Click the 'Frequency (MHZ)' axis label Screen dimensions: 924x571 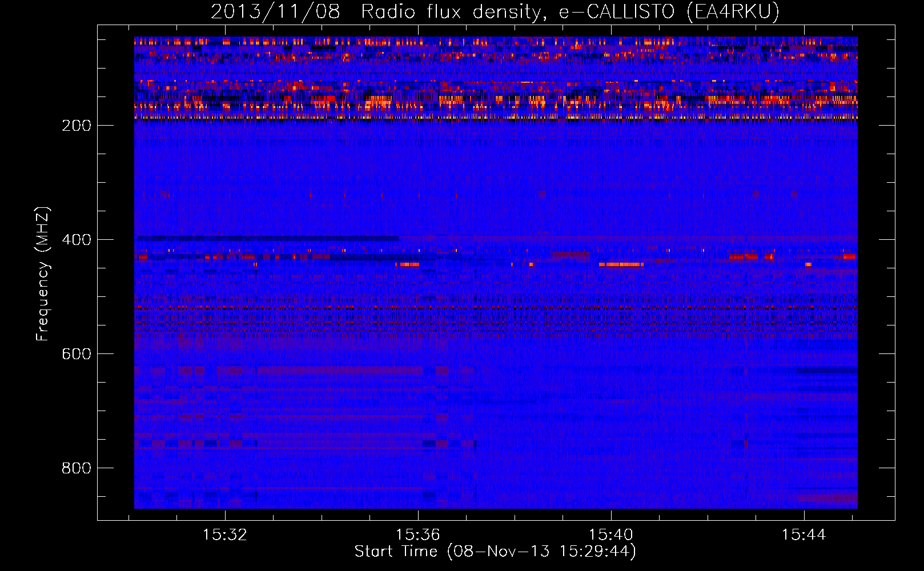pos(43,274)
